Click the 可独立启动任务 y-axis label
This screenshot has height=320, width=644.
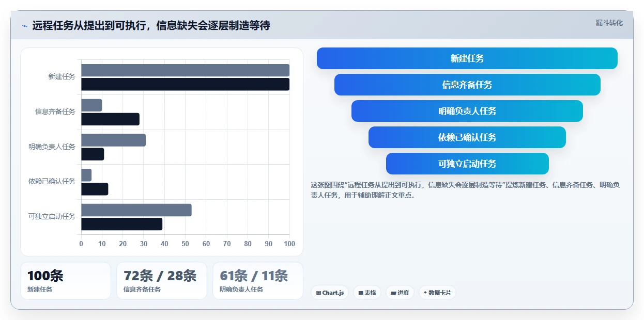click(52, 216)
